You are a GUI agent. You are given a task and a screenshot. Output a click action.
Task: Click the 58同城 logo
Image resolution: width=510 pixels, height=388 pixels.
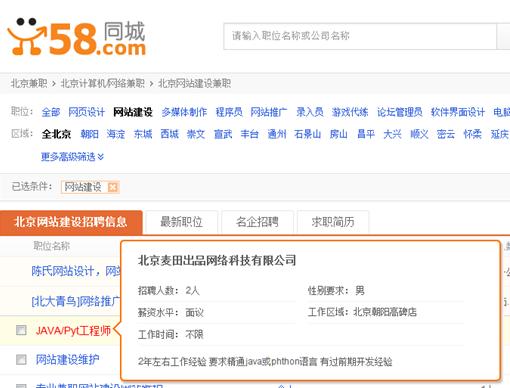click(x=77, y=37)
